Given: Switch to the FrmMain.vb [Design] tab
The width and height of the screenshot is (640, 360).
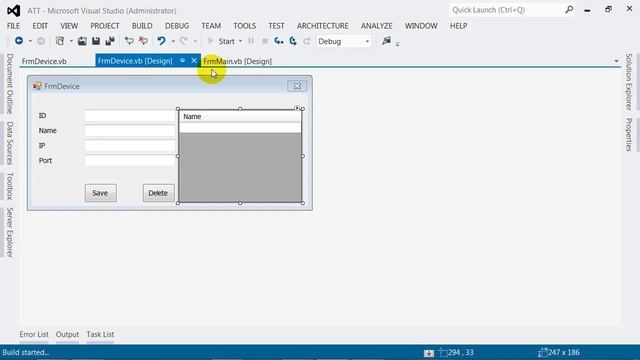Looking at the screenshot, I should click(x=238, y=61).
